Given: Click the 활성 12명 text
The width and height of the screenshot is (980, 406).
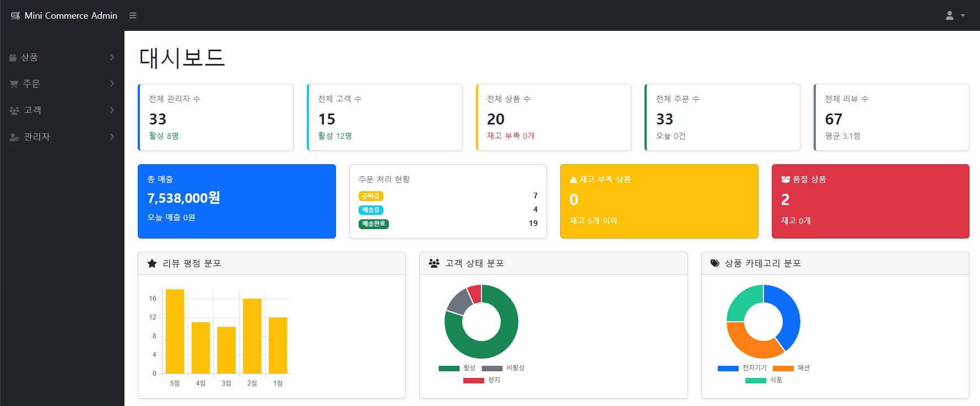Looking at the screenshot, I should [x=335, y=136].
